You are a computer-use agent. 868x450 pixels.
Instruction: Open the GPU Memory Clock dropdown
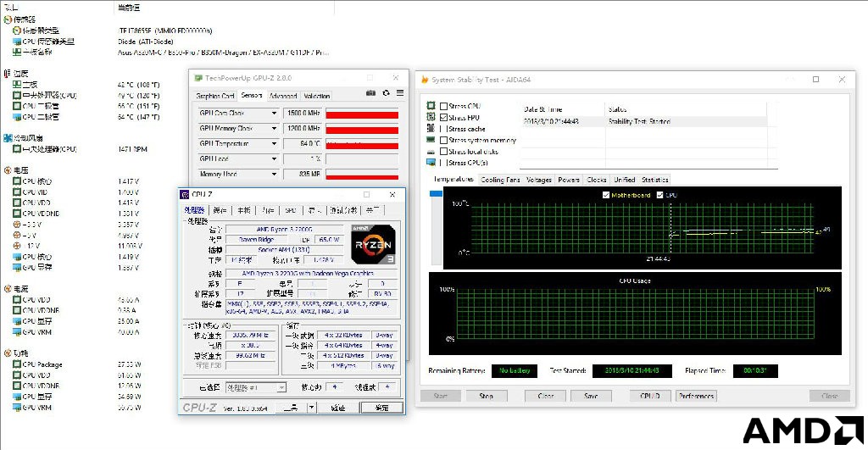[x=274, y=129]
